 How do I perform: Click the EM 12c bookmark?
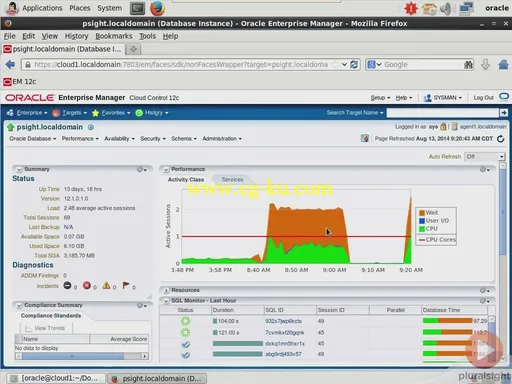tap(20, 82)
